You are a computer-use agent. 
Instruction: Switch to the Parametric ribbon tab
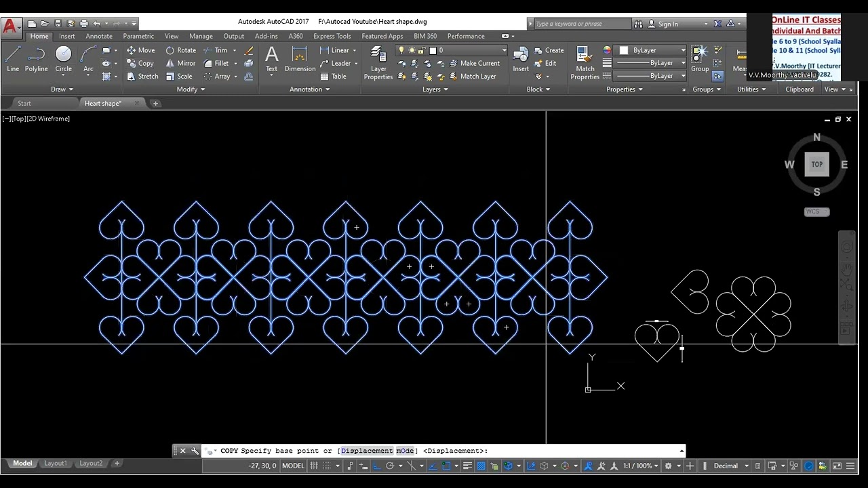tap(138, 36)
